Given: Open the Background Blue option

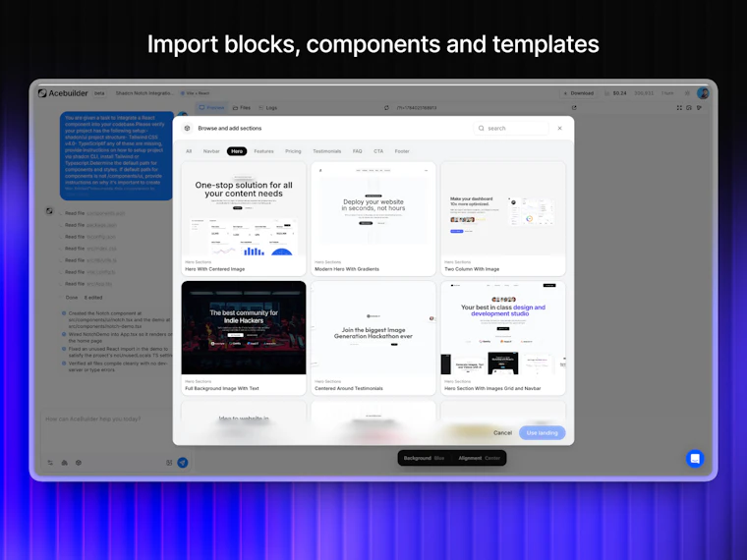Looking at the screenshot, I should tap(424, 458).
